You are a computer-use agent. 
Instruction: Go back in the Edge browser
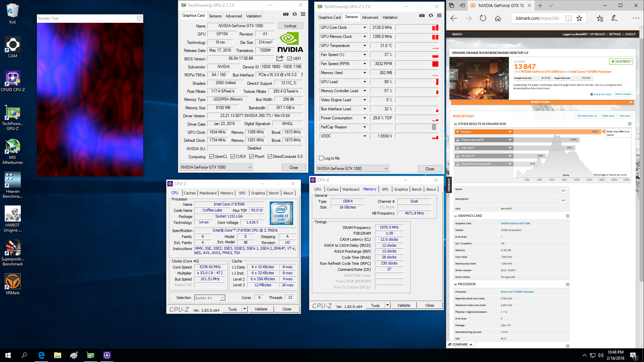453,18
